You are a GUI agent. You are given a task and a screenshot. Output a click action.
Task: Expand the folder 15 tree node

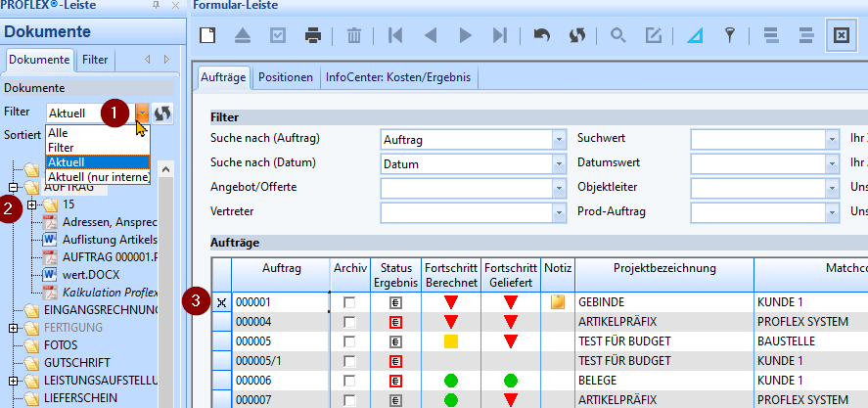coord(32,204)
